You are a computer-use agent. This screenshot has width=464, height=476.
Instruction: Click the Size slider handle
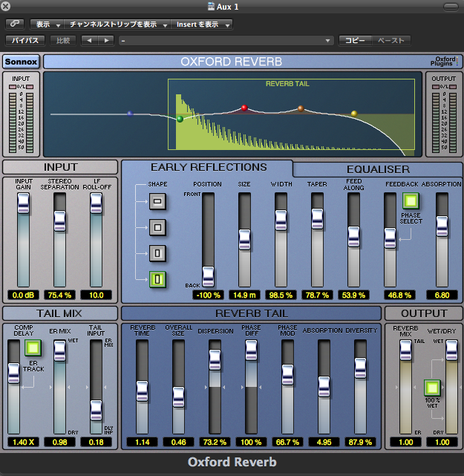(244, 240)
